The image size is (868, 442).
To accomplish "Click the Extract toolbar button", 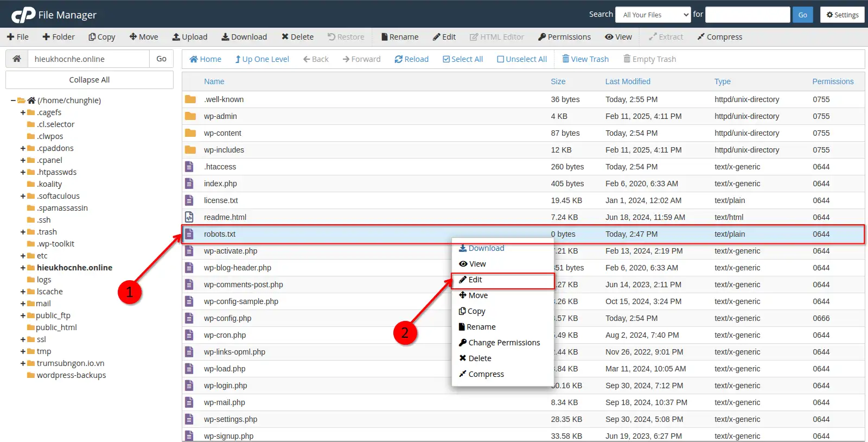I will (x=666, y=37).
